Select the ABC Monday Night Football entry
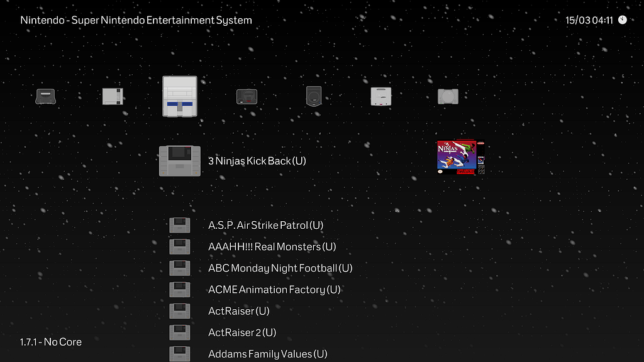This screenshot has width=644, height=362. (280, 268)
